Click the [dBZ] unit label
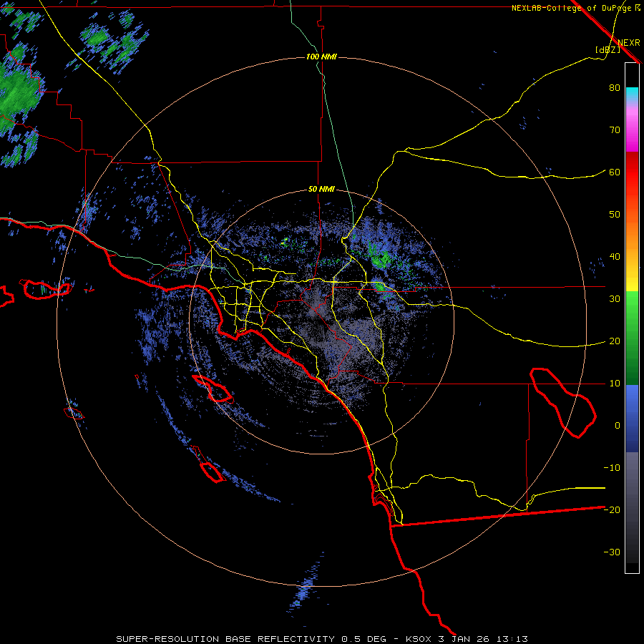This screenshot has width=644, height=644. [x=608, y=49]
